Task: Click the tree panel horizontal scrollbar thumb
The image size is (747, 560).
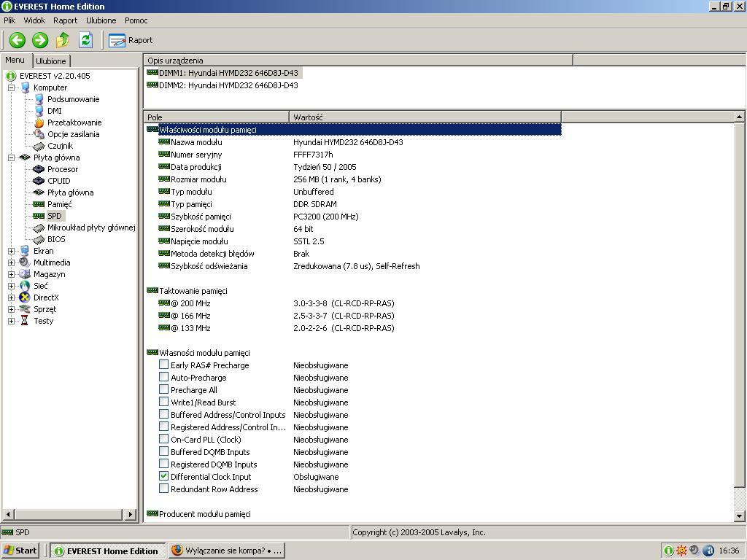Action: tap(68, 514)
